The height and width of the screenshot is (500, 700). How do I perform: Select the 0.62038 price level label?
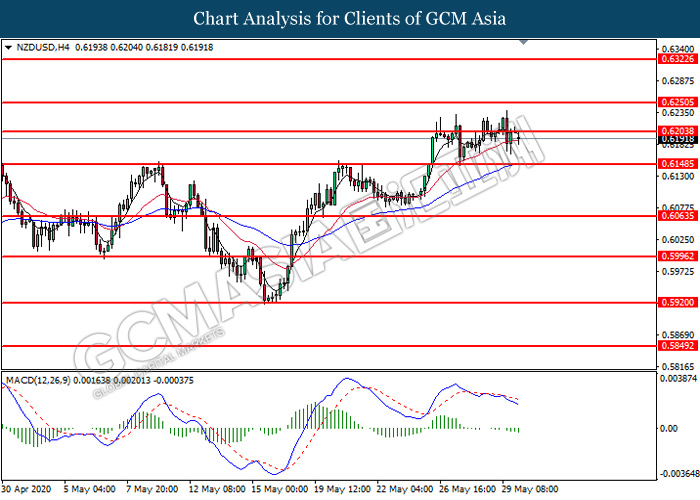point(677,131)
